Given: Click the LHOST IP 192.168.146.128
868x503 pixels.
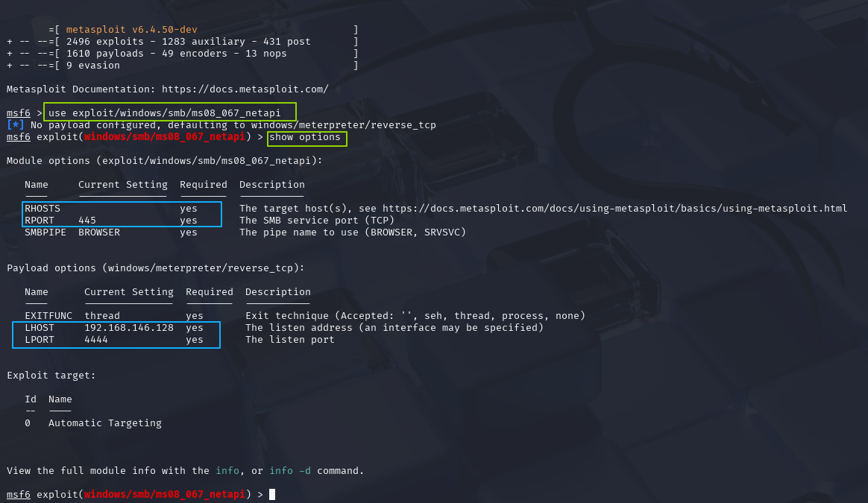Looking at the screenshot, I should pos(129,328).
